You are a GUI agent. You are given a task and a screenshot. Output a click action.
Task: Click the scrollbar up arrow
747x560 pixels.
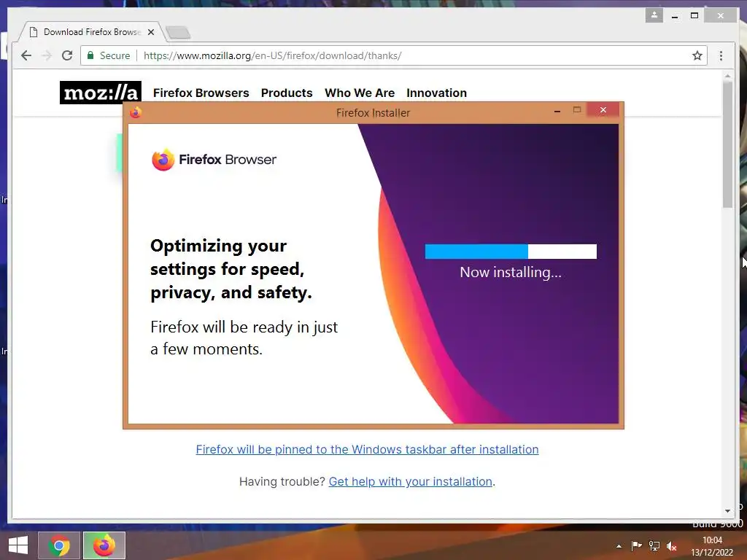point(727,76)
